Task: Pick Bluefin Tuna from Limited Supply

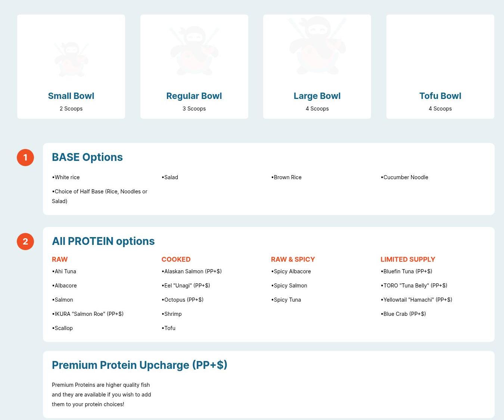Action: [407, 271]
